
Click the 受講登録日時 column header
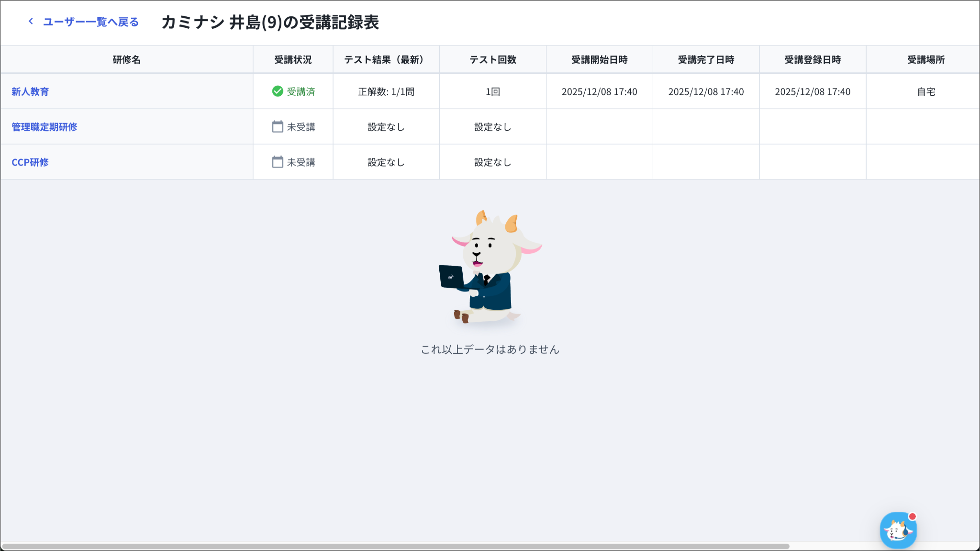813,60
